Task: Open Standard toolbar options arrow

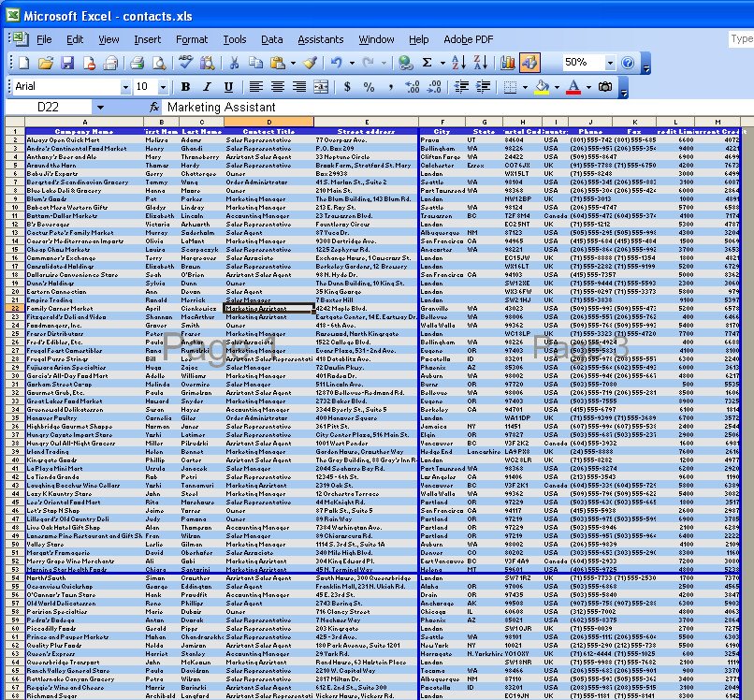Action: (x=646, y=64)
